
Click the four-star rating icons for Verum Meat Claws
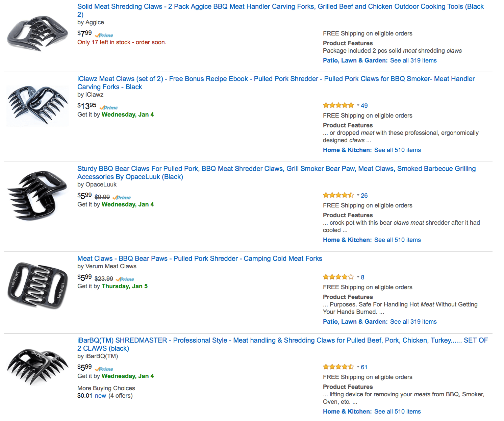pyautogui.click(x=338, y=277)
